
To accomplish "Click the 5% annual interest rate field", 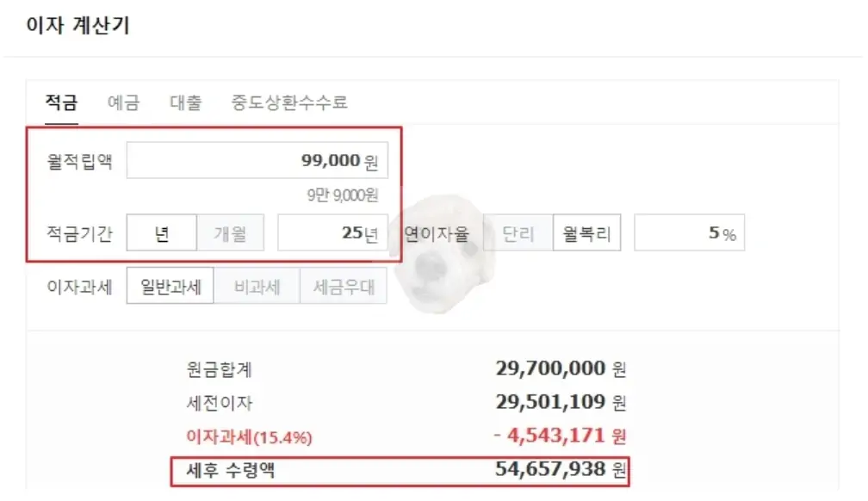I will [x=689, y=232].
